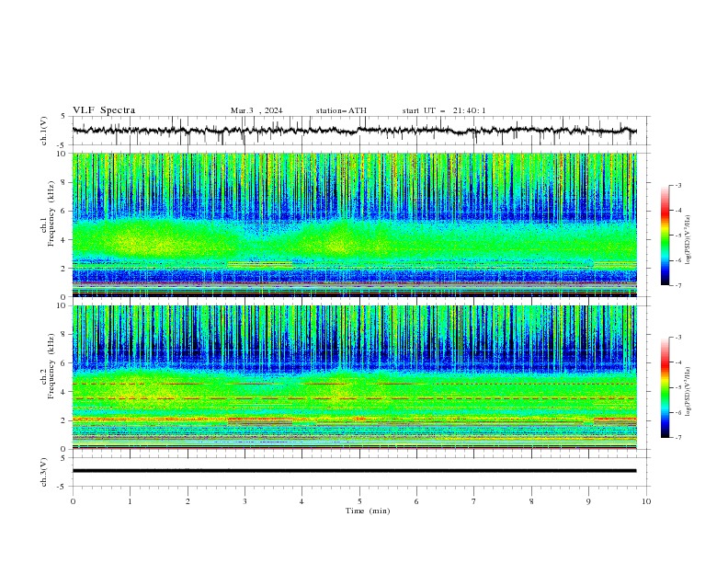This screenshot has height=563, width=728.
Task: Click the date text "Mar.3 , 2024"
Action: (256, 110)
